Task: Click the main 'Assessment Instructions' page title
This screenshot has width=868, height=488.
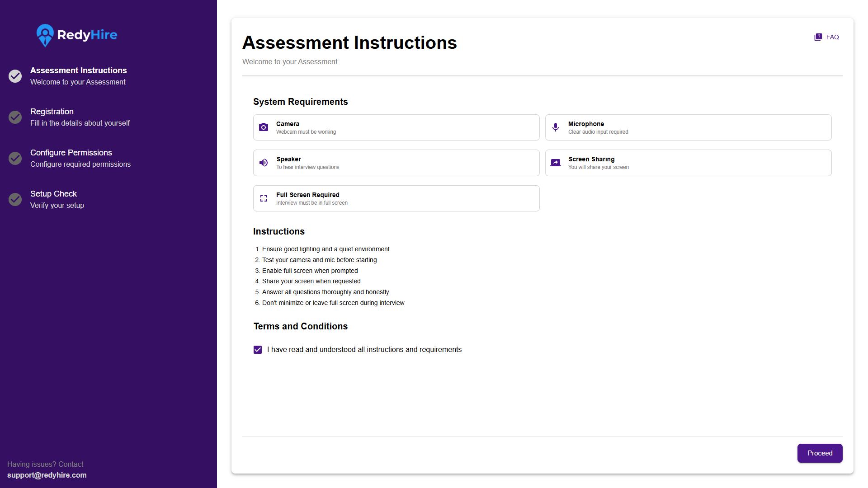Action: pyautogui.click(x=349, y=42)
